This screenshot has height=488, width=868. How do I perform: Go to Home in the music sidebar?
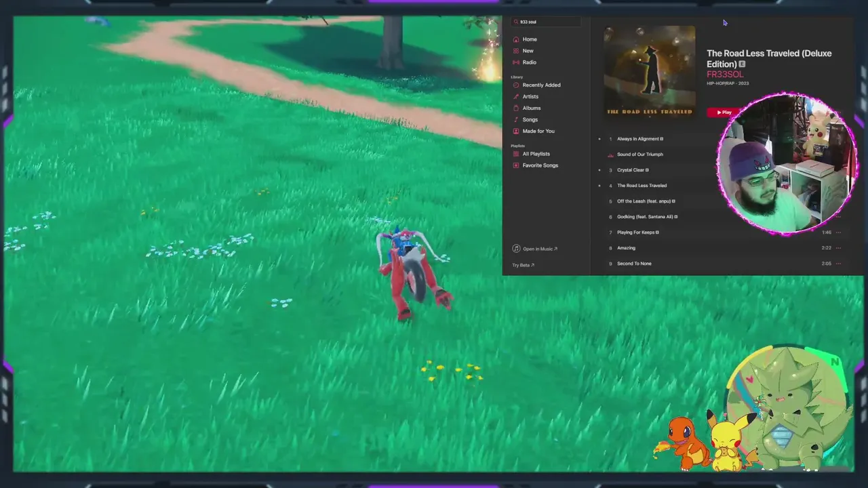(x=530, y=39)
